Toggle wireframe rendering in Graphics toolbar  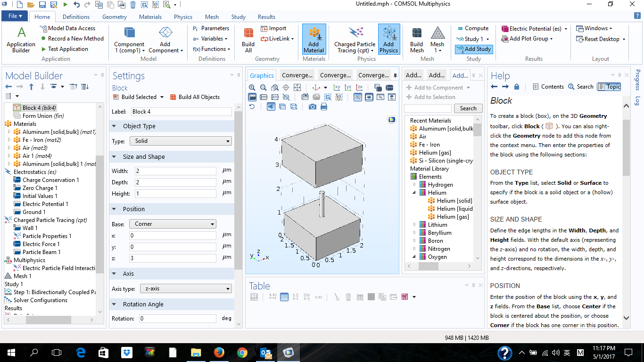(293, 107)
